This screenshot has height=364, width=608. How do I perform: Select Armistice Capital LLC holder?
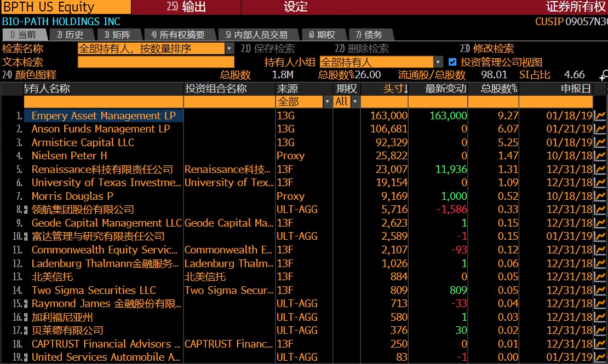[x=83, y=142]
